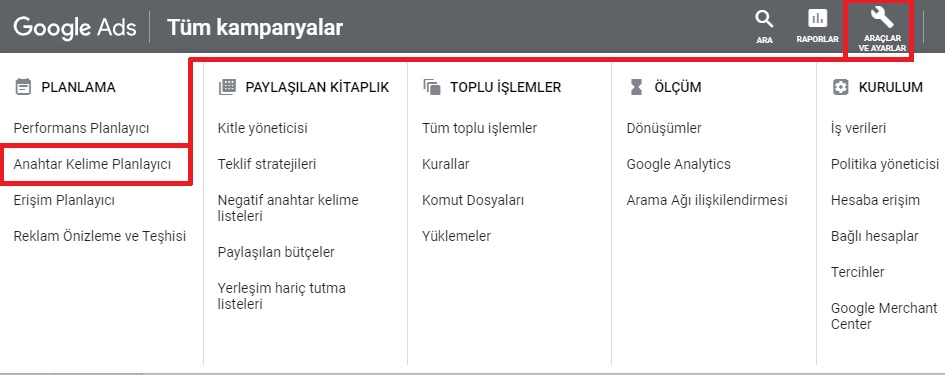Open Teklif stratejileri
This screenshot has height=375, width=945.
[x=266, y=164]
